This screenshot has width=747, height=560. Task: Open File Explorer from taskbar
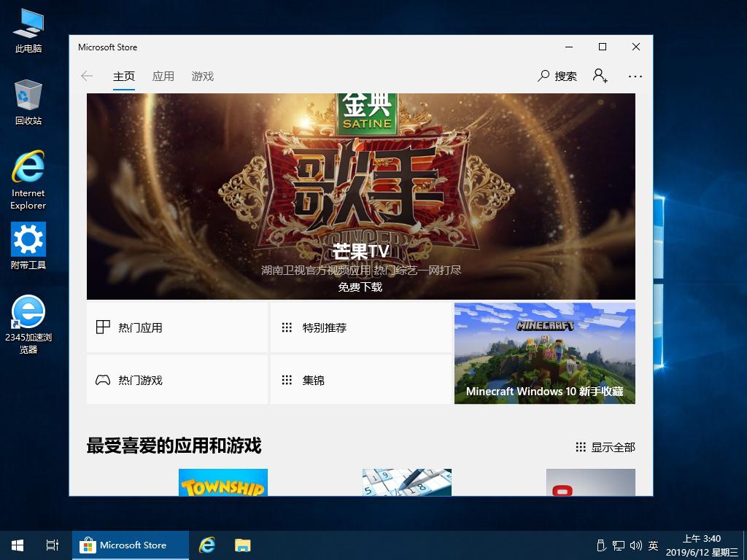[243, 545]
